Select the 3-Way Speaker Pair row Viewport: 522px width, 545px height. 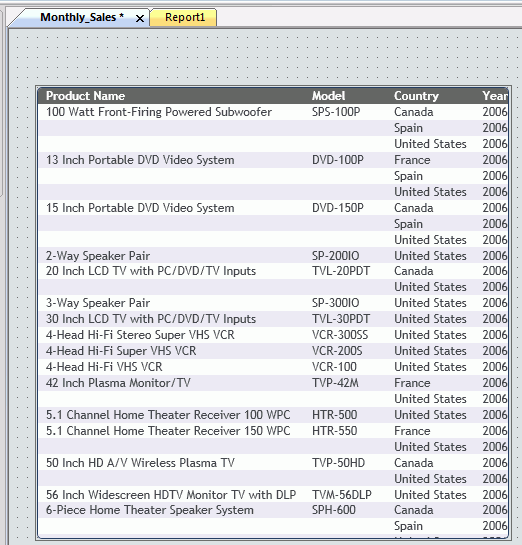[273, 303]
